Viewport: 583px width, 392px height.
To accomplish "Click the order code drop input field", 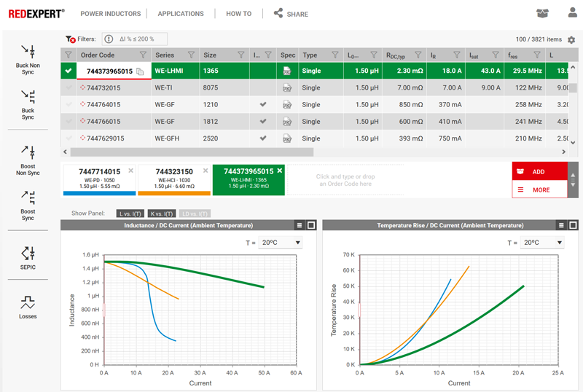I will 345,180.
